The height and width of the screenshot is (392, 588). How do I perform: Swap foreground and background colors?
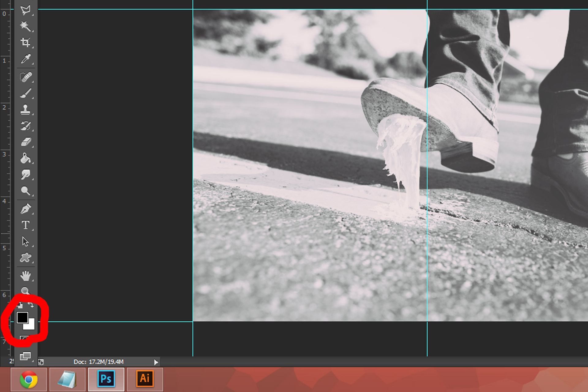[x=31, y=305]
